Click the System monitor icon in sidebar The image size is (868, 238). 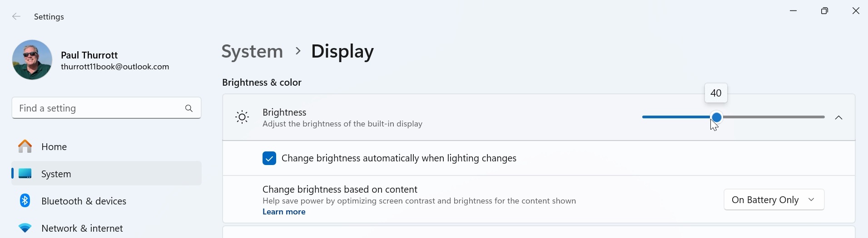click(x=25, y=174)
